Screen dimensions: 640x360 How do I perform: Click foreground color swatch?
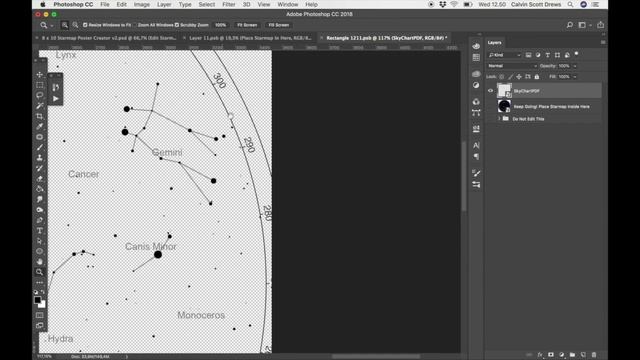pyautogui.click(x=38, y=300)
